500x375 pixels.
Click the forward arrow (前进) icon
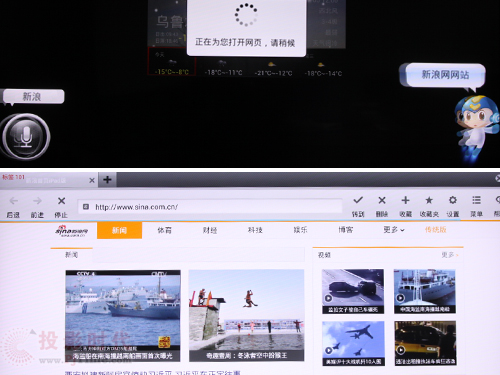coord(37,201)
